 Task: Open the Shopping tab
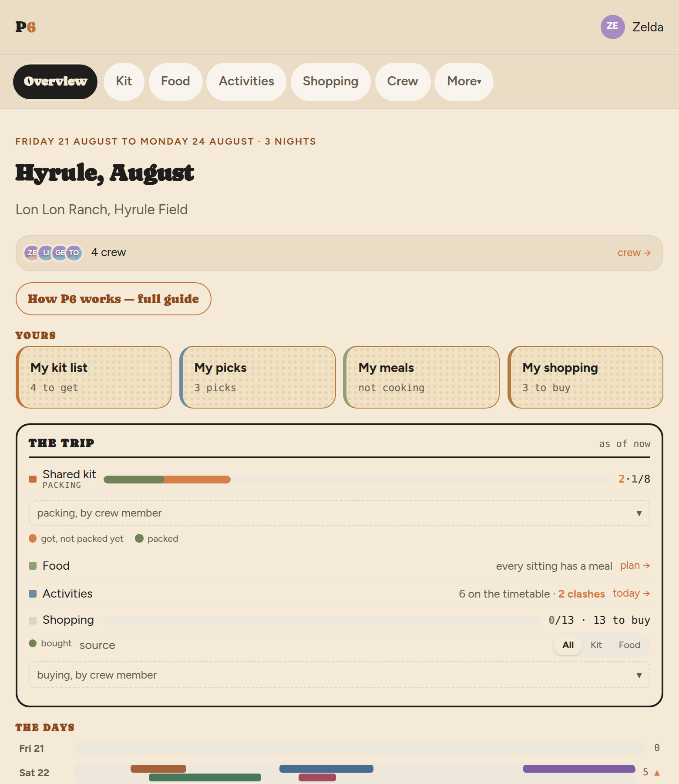(331, 81)
